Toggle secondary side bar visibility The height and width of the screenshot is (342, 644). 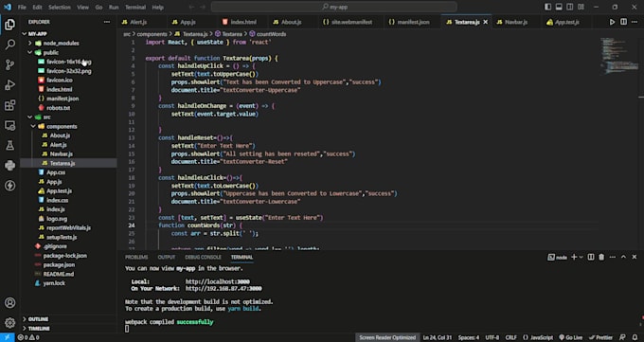(x=570, y=7)
